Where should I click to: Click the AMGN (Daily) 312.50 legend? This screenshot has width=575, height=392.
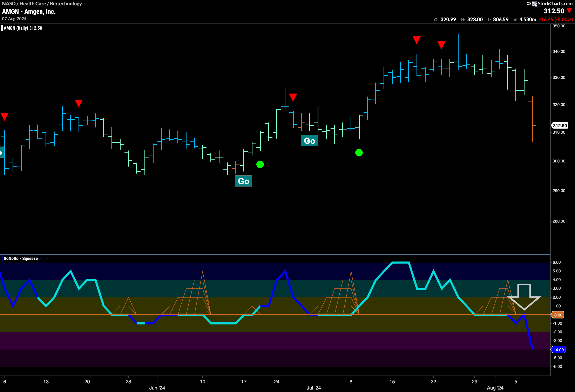click(x=21, y=28)
